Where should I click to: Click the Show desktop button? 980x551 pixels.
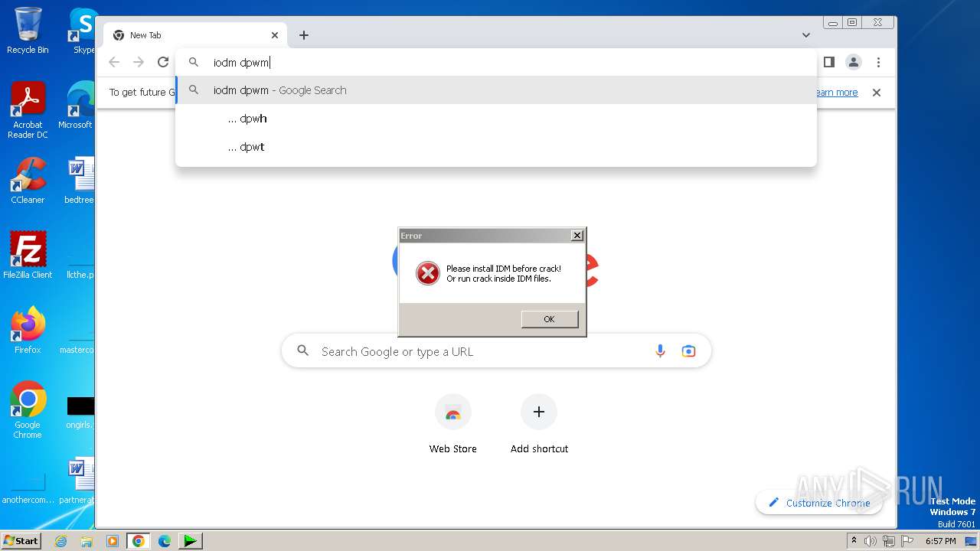coord(972,541)
